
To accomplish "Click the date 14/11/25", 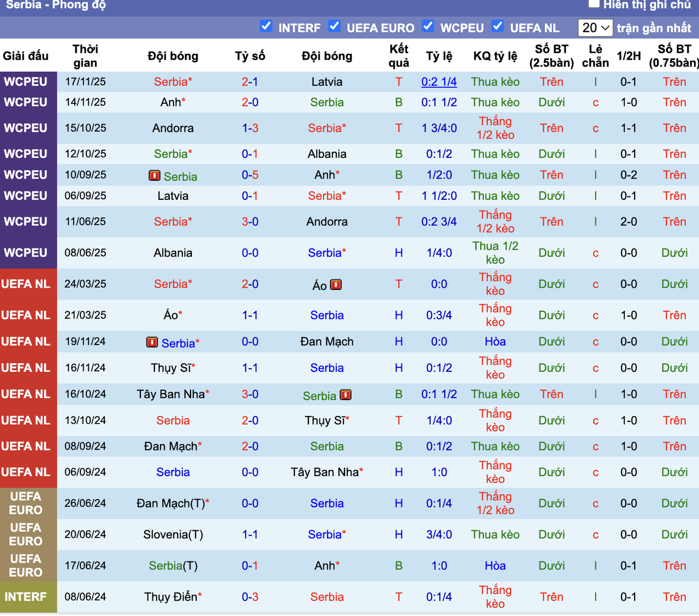I will pos(85,103).
